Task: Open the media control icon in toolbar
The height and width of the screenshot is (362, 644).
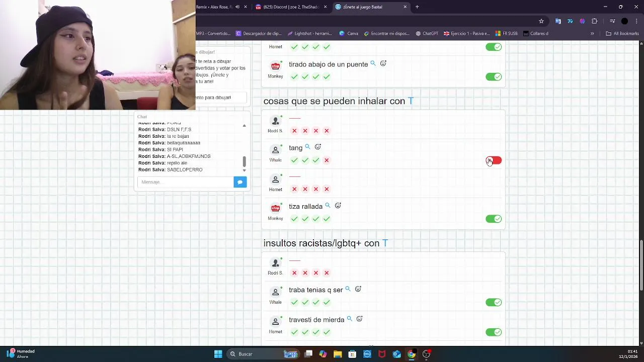Action: (612, 21)
